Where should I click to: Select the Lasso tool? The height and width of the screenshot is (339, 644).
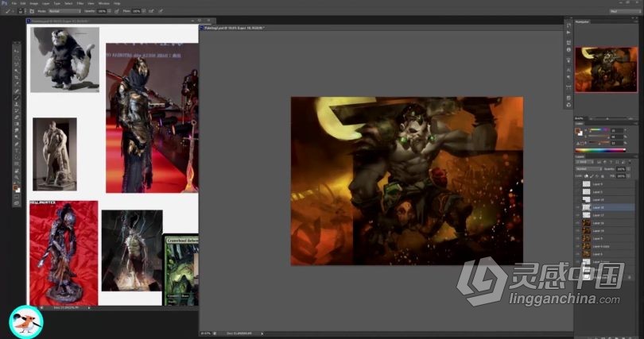tap(16, 64)
